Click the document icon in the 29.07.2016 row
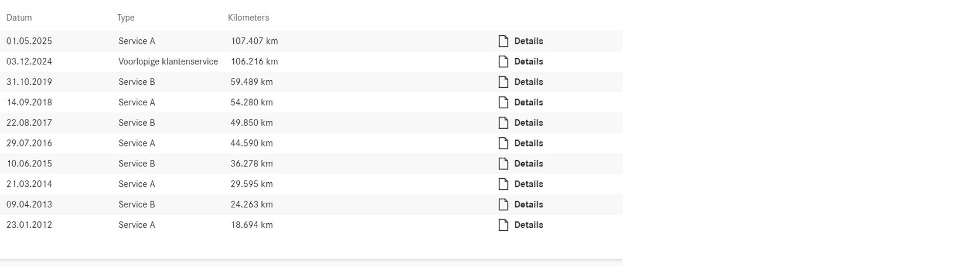 click(503, 143)
